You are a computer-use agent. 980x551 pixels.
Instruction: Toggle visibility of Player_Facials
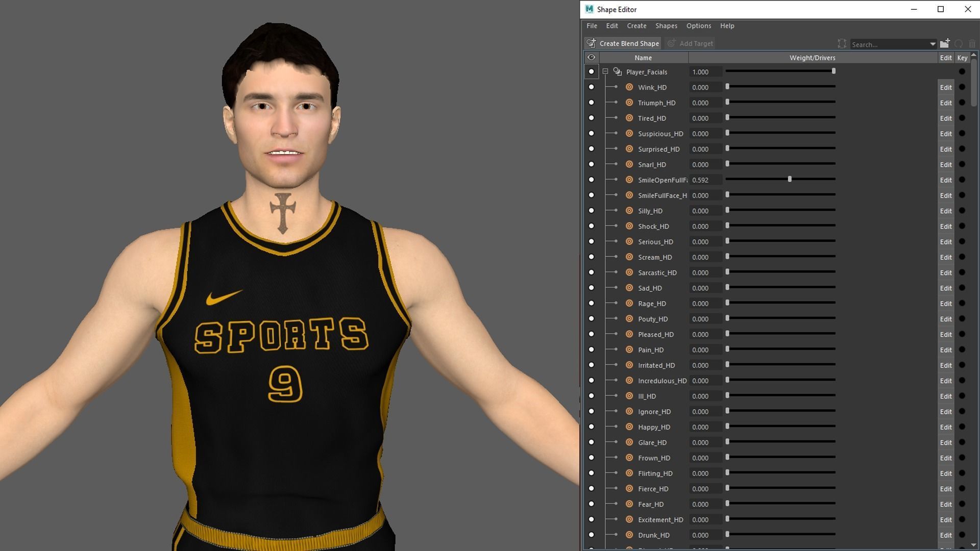(x=591, y=71)
